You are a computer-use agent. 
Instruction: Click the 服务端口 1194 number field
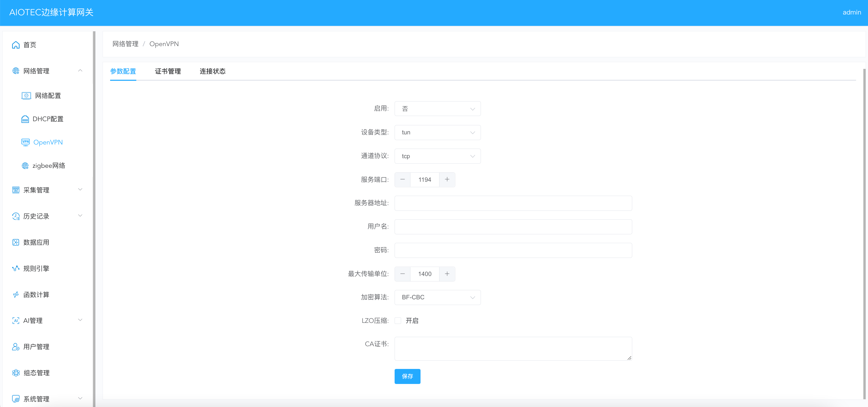(425, 179)
